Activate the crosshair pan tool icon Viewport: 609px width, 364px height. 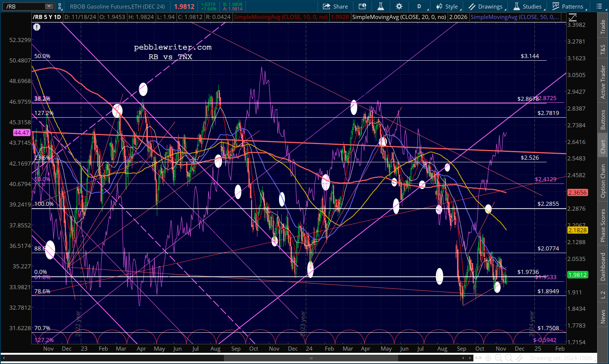[488, 358]
